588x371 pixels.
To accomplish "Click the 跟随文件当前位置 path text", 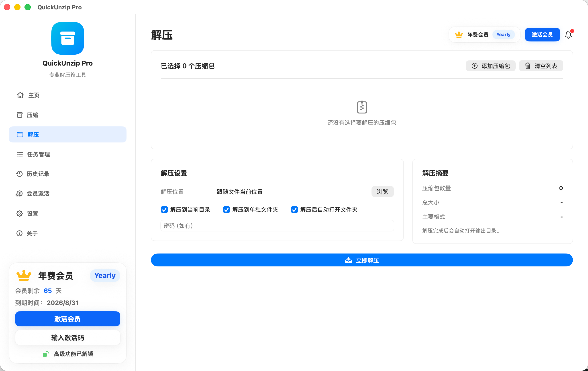I will tap(240, 192).
